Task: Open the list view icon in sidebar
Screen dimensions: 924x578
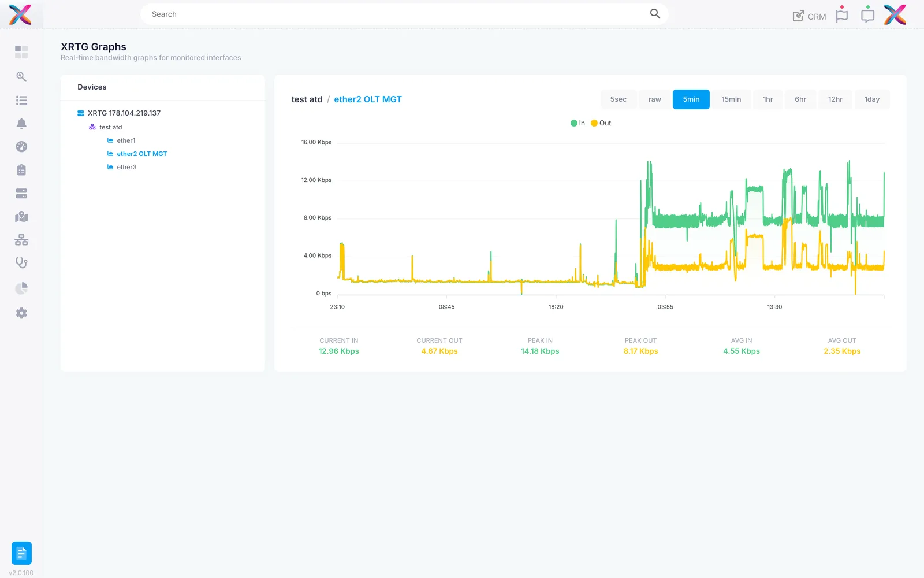Action: pyautogui.click(x=21, y=101)
